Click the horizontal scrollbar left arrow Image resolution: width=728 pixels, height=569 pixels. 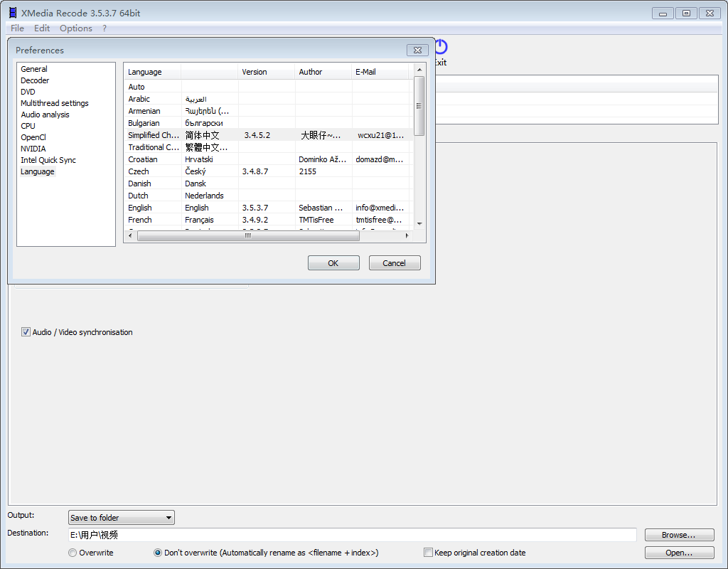[130, 236]
